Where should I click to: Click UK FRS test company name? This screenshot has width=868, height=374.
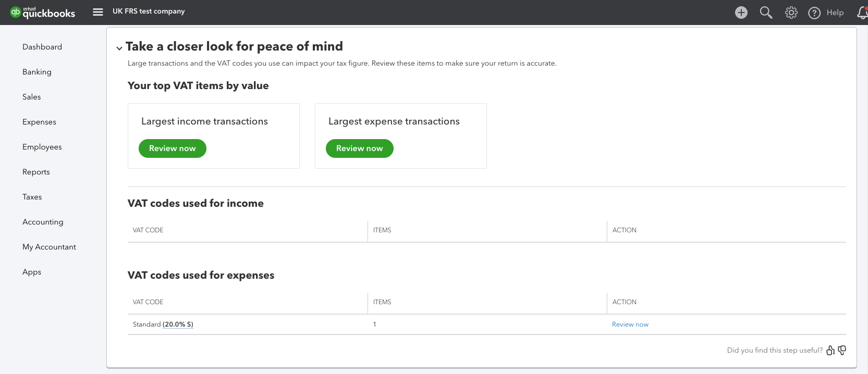click(x=149, y=11)
